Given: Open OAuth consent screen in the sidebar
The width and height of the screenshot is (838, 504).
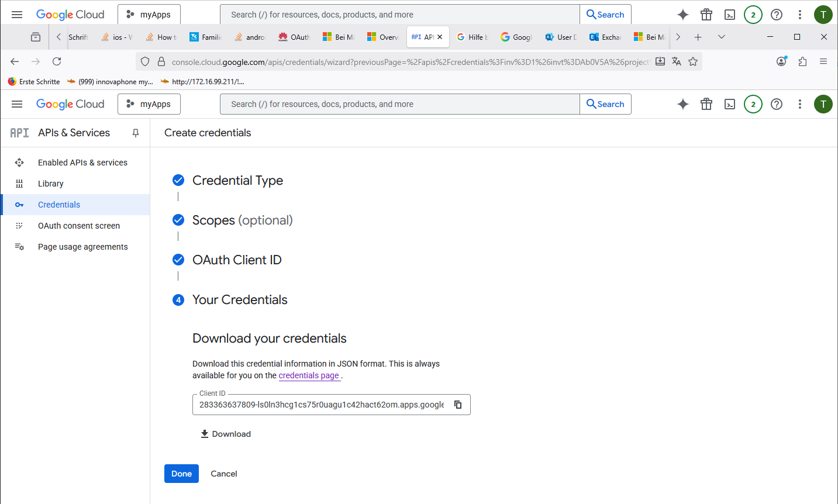Looking at the screenshot, I should tap(79, 226).
